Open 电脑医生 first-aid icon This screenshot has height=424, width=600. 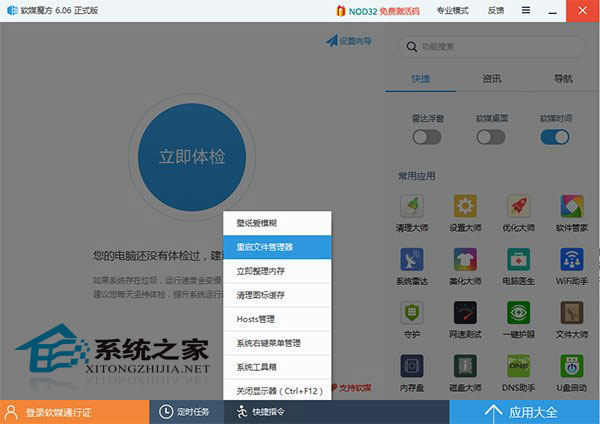[518, 259]
